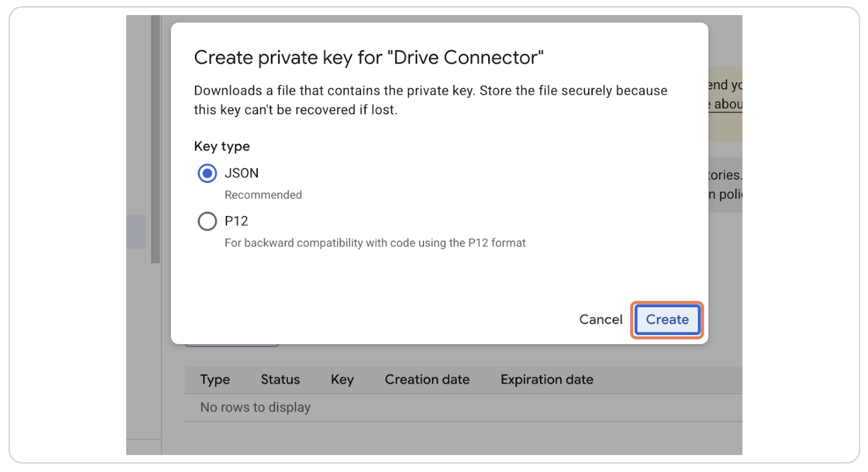
Task: Click the Key column header
Action: [x=342, y=379]
